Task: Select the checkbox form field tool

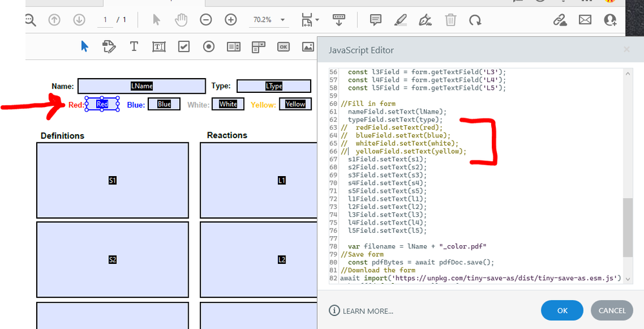Action: tap(184, 46)
